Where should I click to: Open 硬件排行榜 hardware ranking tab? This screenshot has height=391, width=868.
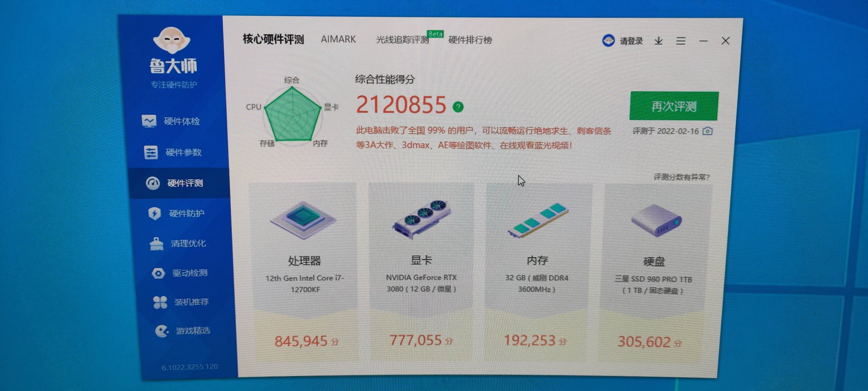coord(470,40)
